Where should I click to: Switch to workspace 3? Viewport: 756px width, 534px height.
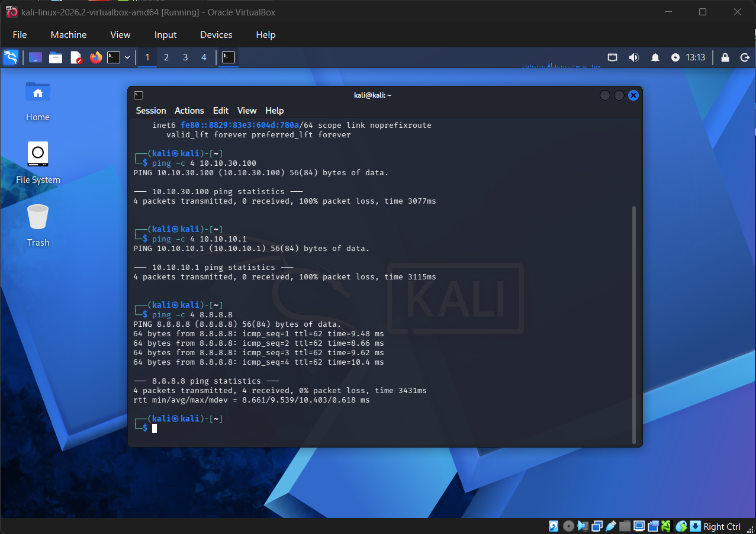click(x=185, y=57)
